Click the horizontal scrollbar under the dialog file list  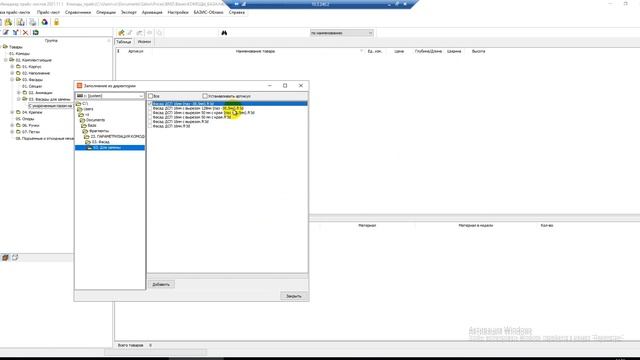[x=227, y=276]
